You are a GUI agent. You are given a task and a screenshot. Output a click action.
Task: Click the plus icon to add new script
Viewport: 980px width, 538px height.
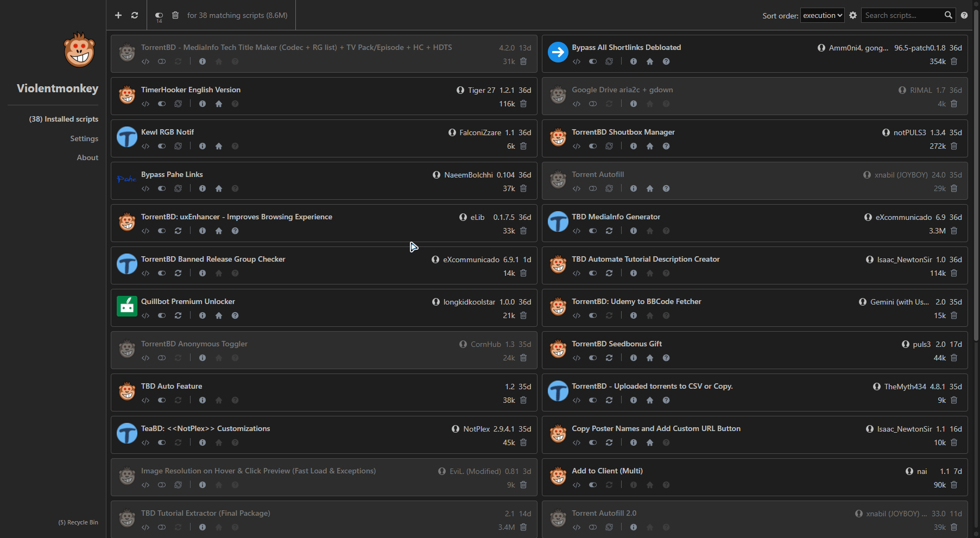coord(118,15)
